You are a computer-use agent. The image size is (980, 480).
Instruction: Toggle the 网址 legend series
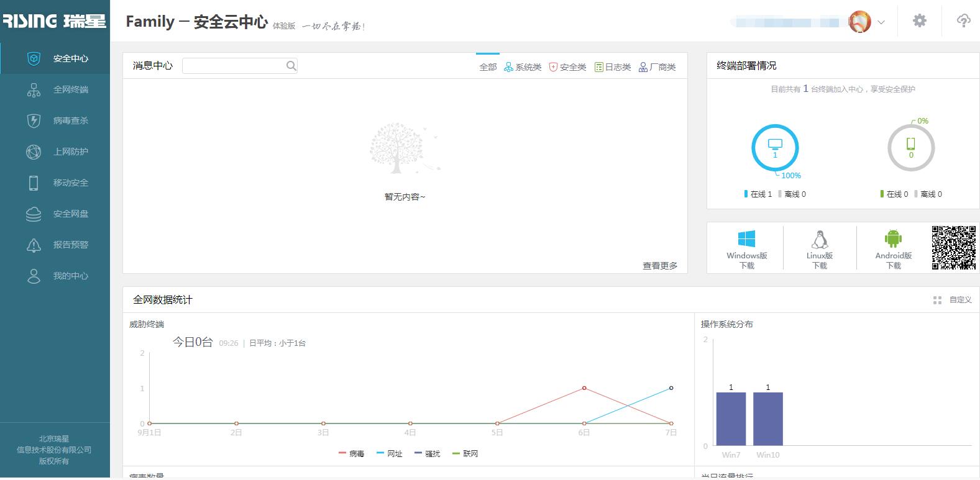(x=390, y=454)
